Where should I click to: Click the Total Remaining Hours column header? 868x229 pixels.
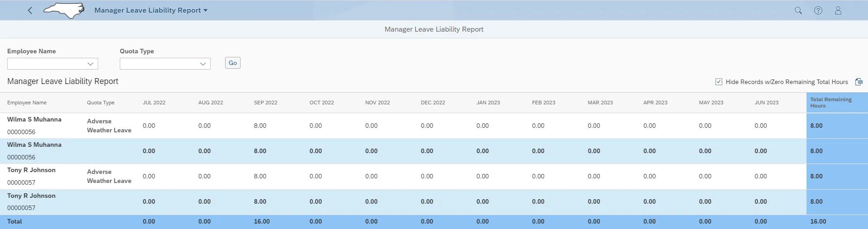(830, 103)
